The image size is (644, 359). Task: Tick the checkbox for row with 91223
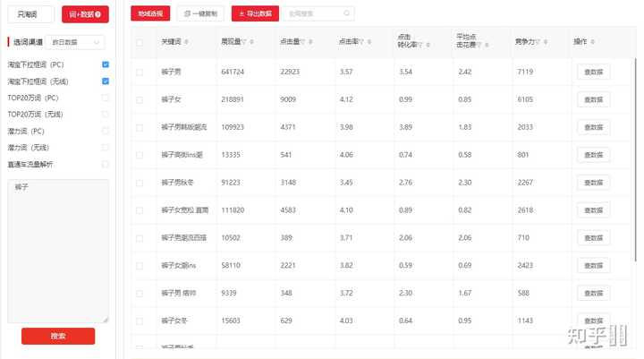pos(140,183)
